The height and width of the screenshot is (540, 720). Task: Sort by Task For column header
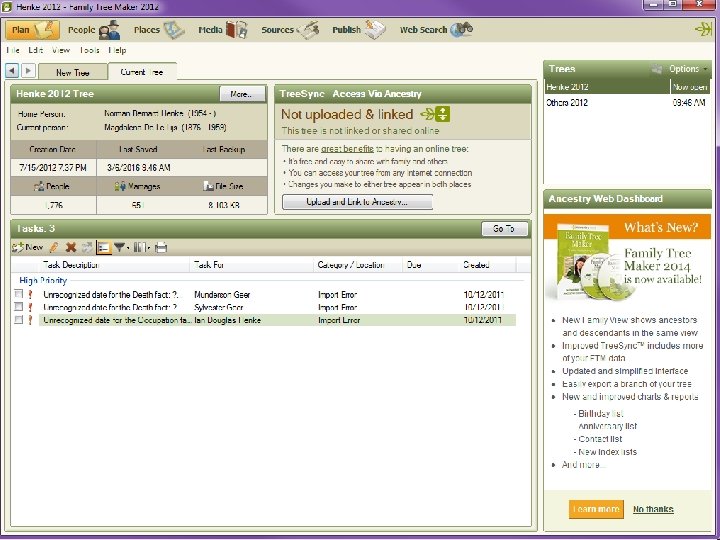(251, 265)
